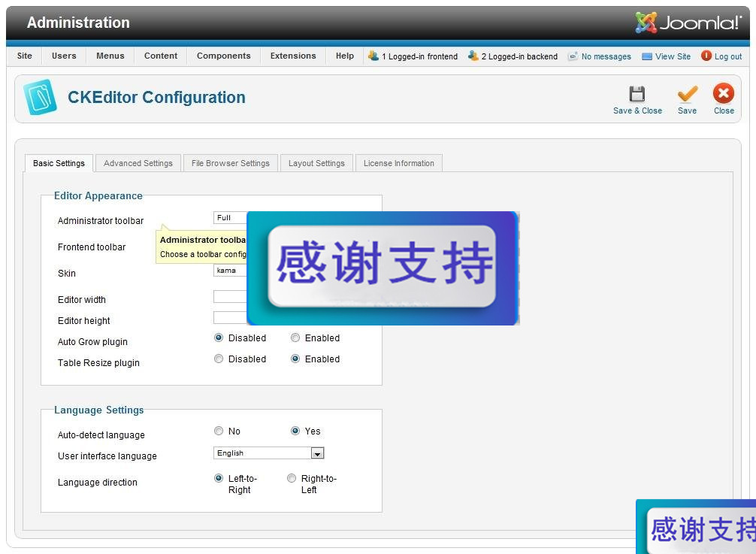Image resolution: width=756 pixels, height=554 pixels.
Task: Set Auto Grow plugin to Disabled
Action: (219, 338)
